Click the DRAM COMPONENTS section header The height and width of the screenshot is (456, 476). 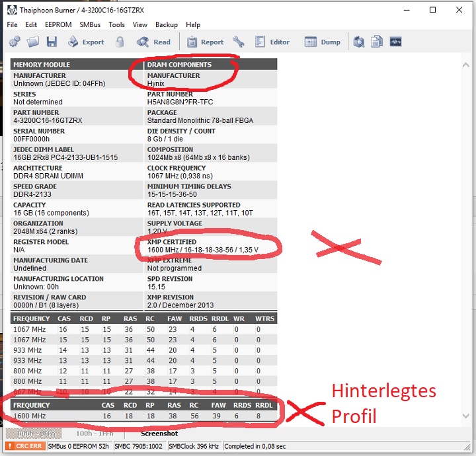coord(179,65)
